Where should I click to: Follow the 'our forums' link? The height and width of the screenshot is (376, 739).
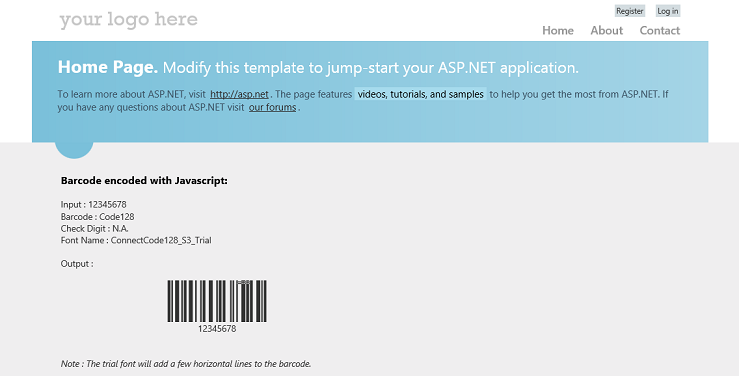pyautogui.click(x=272, y=107)
